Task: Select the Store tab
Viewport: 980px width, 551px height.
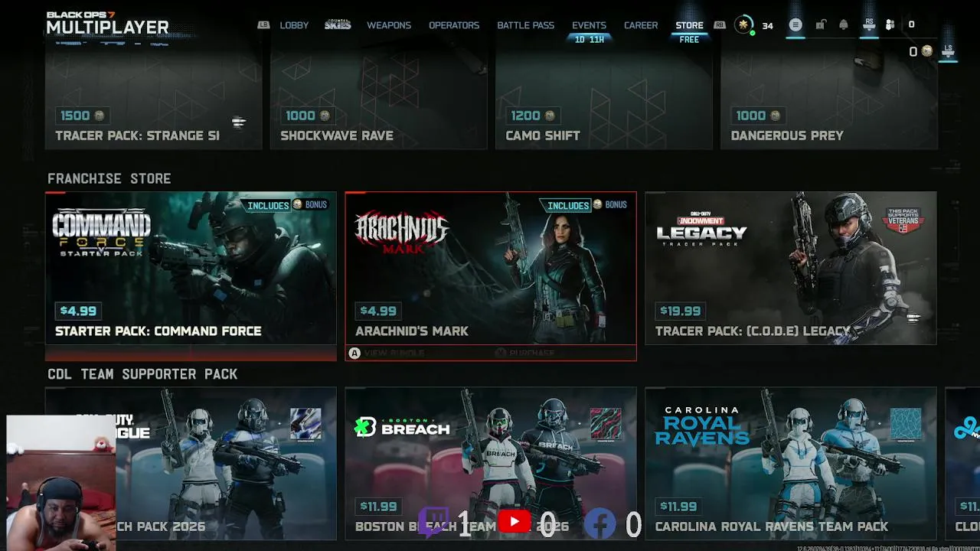Action: coord(689,25)
